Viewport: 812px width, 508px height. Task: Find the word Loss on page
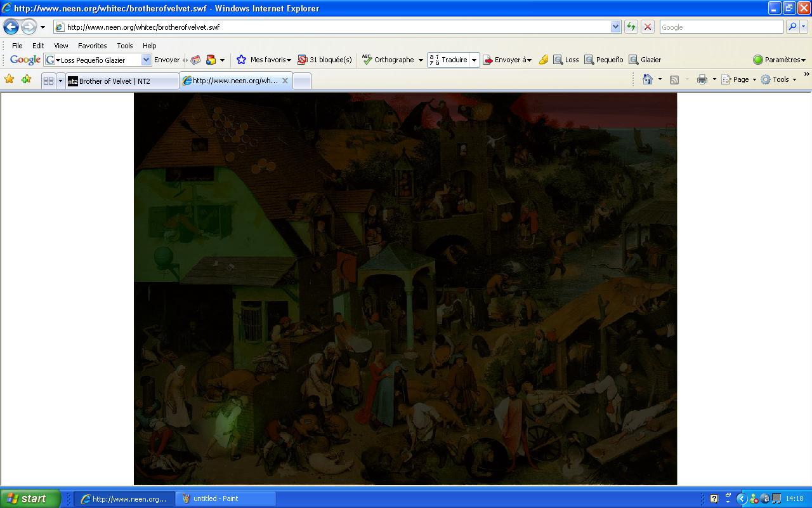(x=566, y=60)
